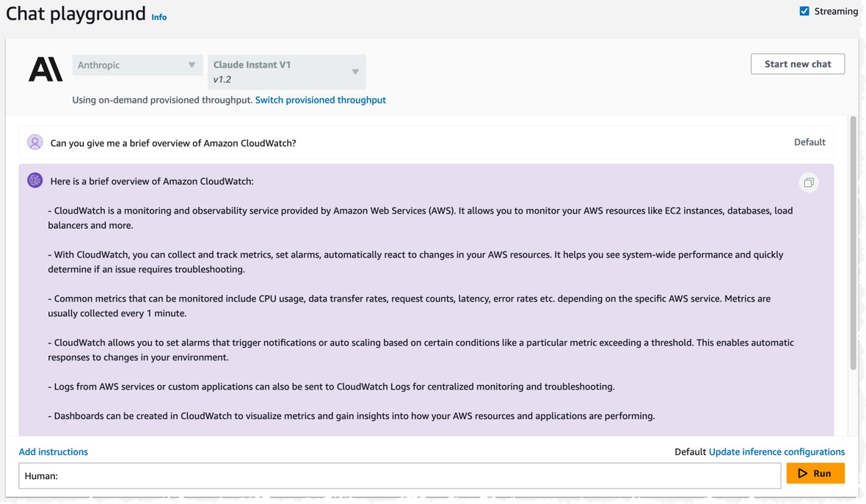Click paragraph about Logs from AWS services
Viewport: 866px width, 504px height.
pyautogui.click(x=332, y=387)
